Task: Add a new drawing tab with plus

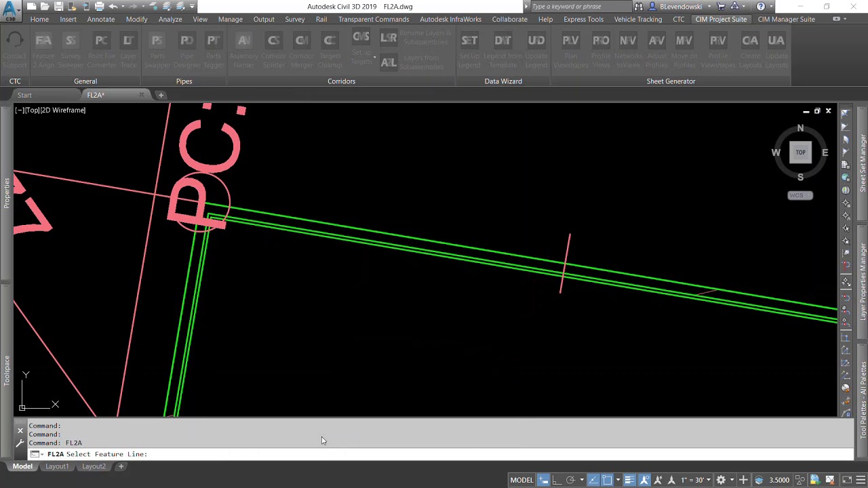Action: click(161, 95)
